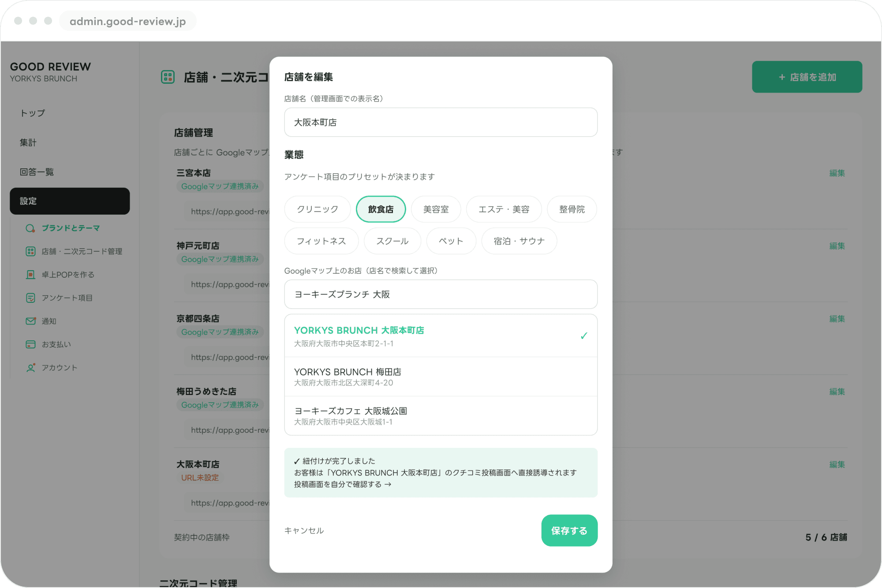Viewport: 882px width, 588px height.
Task: Click the GOOD REVIEW logo text
Action: click(x=51, y=67)
